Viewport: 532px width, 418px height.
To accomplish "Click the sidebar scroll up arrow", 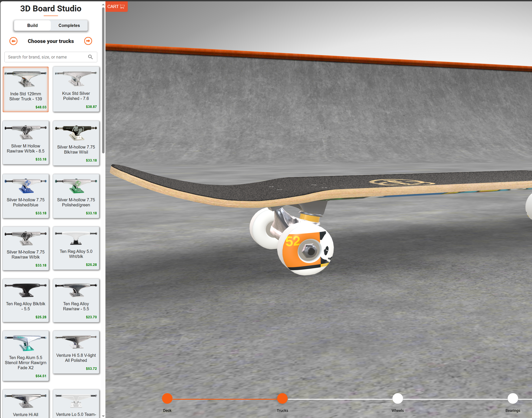I will click(103, 4).
